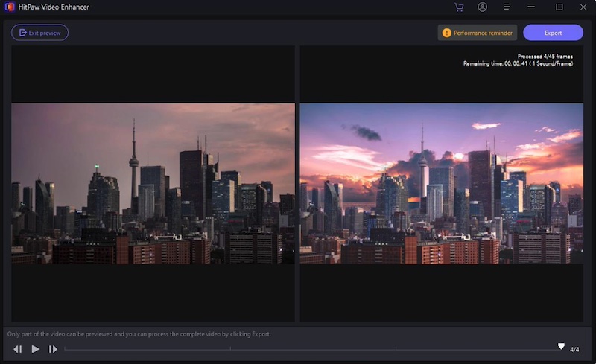The height and width of the screenshot is (364, 596).
Task: Click Exit preview button
Action: tap(40, 33)
